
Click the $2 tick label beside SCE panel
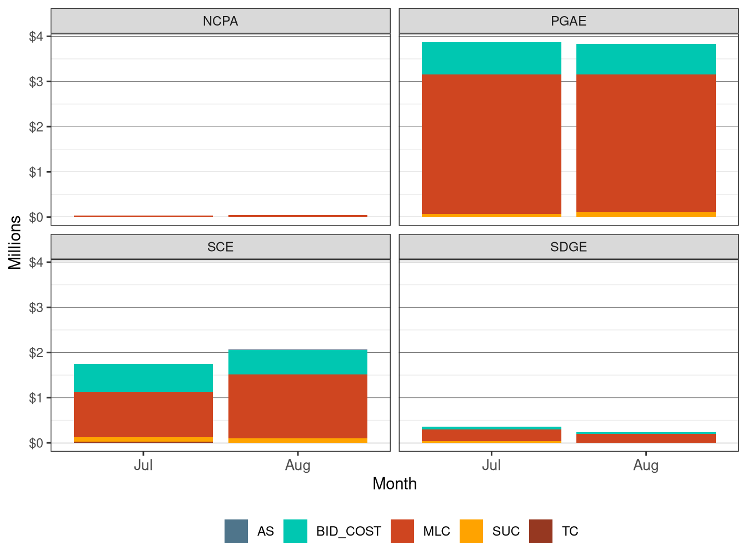click(36, 353)
